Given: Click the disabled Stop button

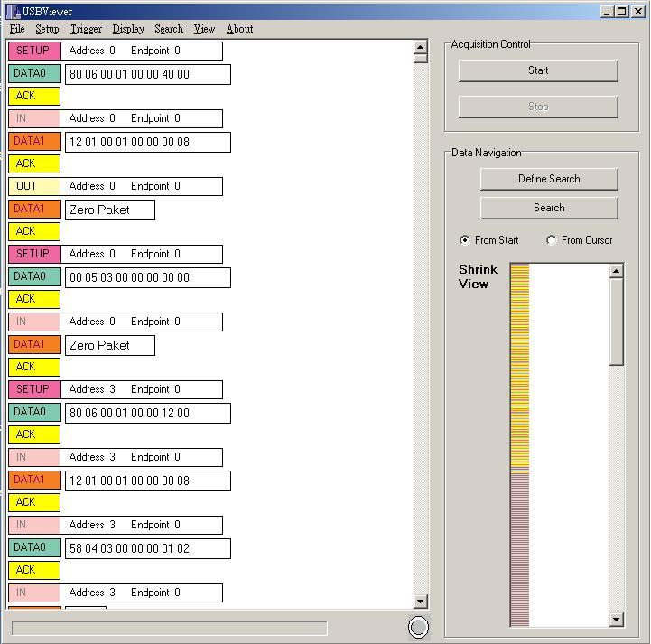Looking at the screenshot, I should (x=538, y=107).
